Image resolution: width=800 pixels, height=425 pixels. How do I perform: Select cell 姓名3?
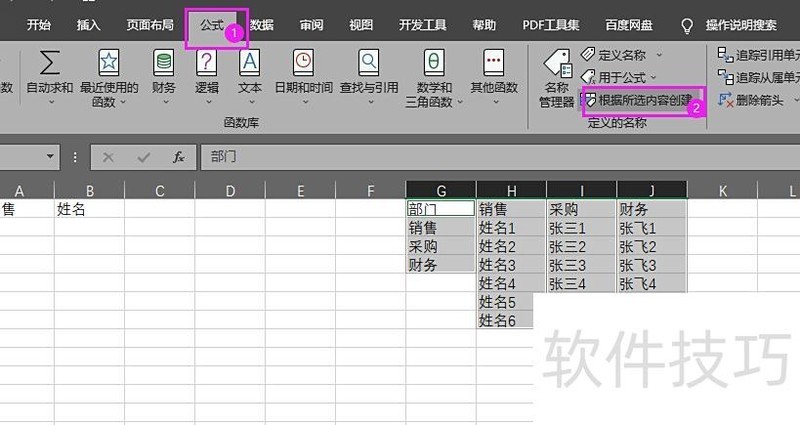(x=511, y=265)
